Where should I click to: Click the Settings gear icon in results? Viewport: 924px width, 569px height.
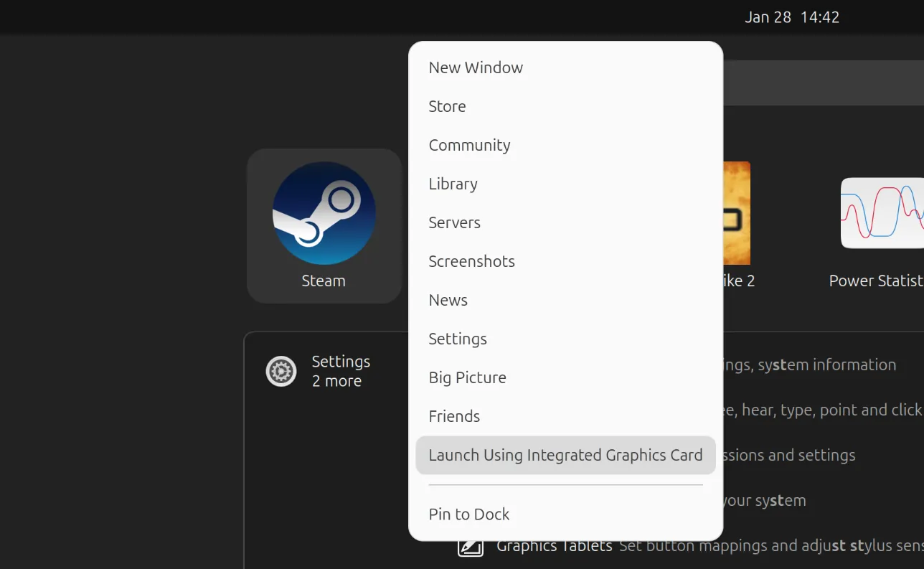click(281, 372)
